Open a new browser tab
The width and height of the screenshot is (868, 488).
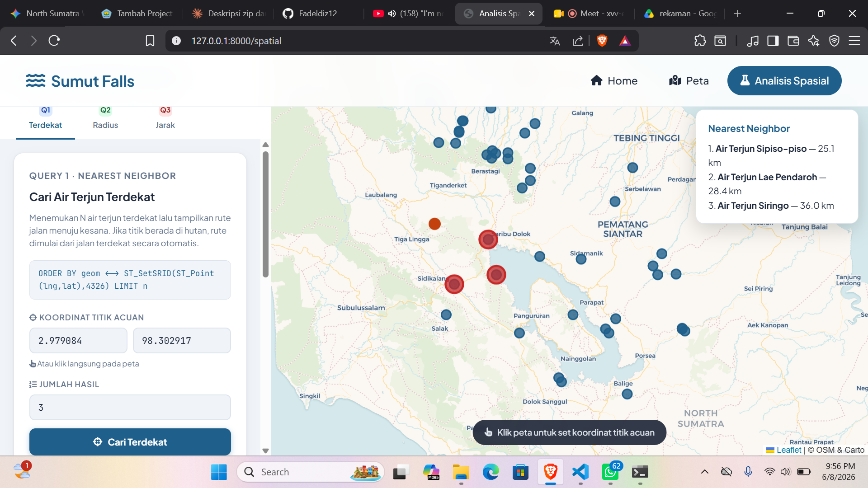737,14
